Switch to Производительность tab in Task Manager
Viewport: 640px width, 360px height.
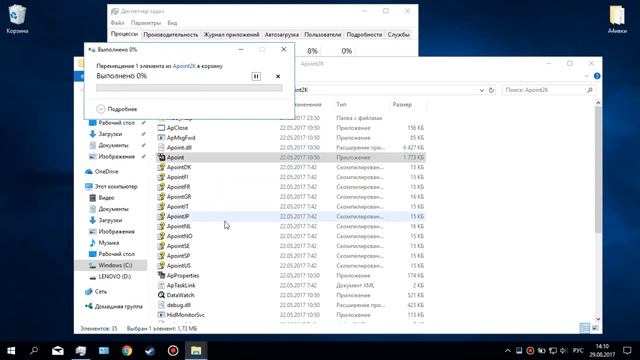pos(171,35)
